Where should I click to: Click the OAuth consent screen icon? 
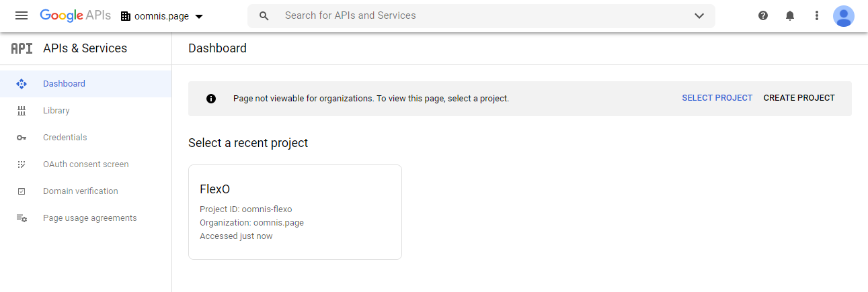(22, 164)
